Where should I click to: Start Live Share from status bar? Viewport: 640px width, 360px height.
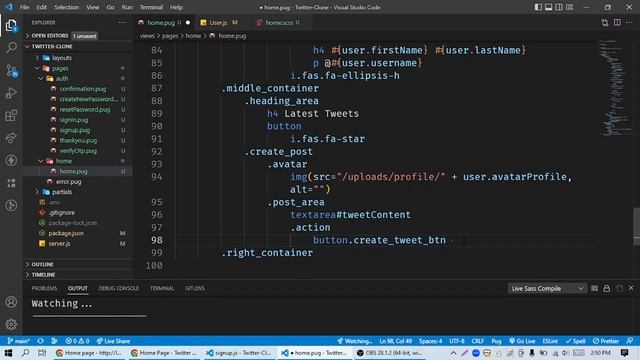(x=113, y=341)
